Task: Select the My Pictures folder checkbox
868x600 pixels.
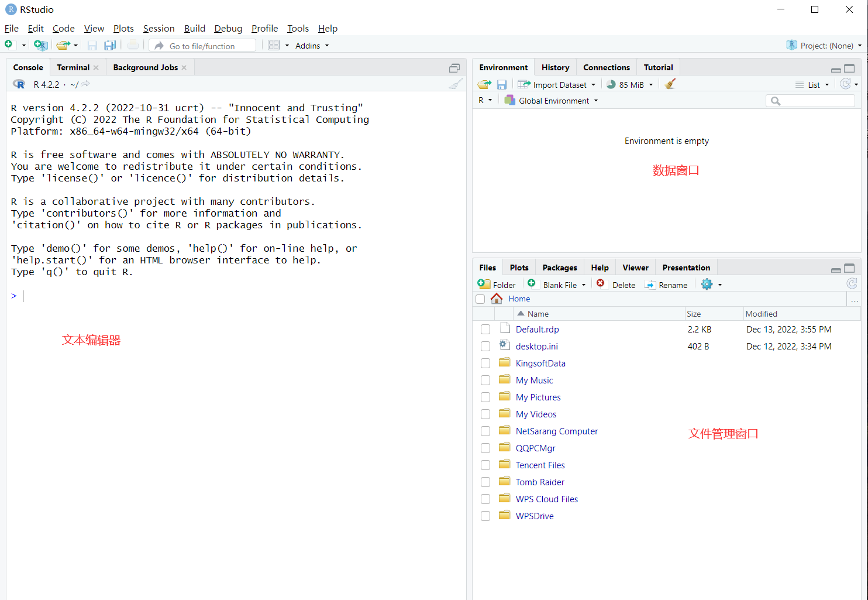Action: (x=485, y=397)
